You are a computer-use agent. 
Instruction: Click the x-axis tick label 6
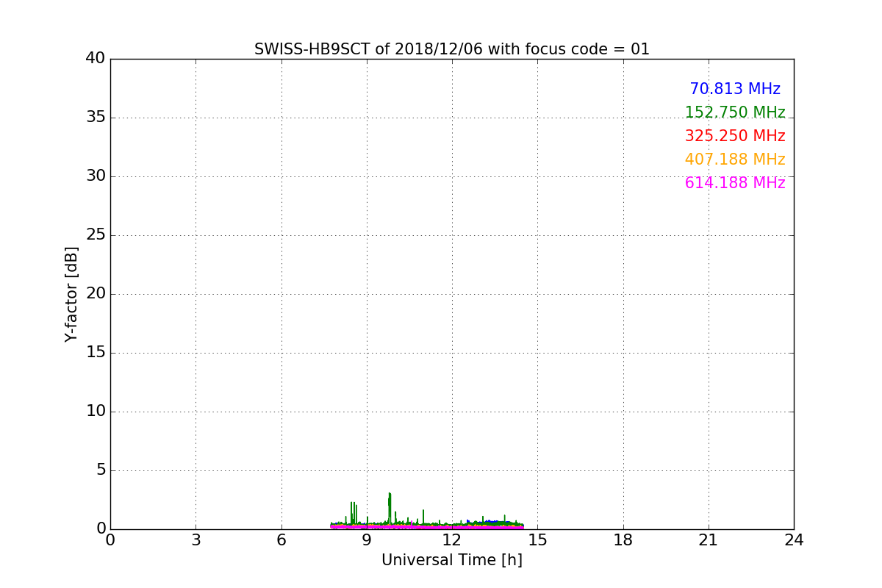coord(282,540)
